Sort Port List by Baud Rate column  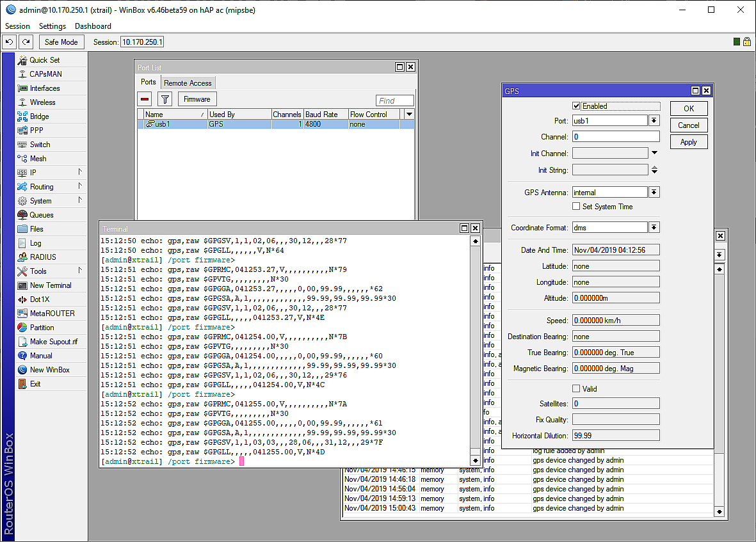pos(326,114)
